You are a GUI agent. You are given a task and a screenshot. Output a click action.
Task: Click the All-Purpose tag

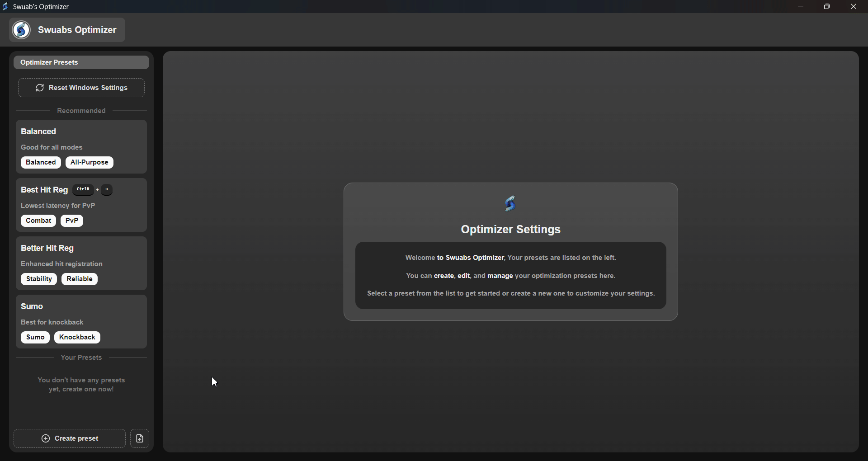point(90,163)
